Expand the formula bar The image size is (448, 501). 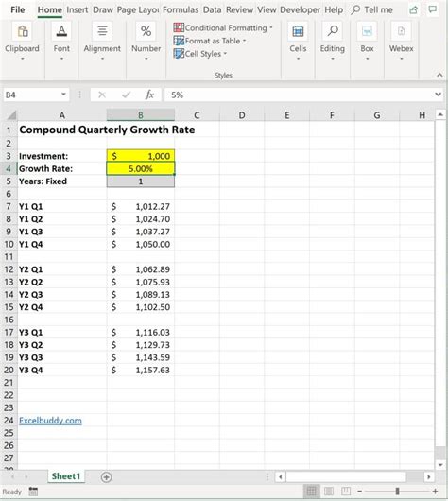tap(439, 95)
